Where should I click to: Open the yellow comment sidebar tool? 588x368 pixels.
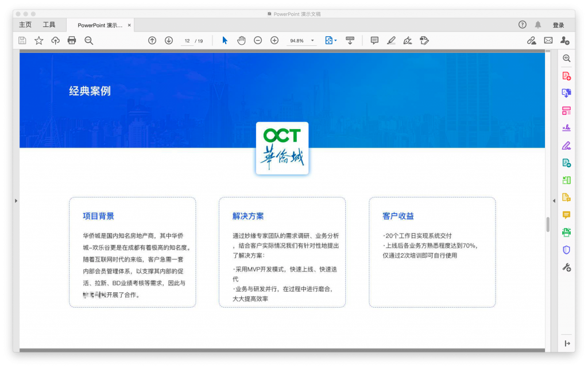[x=567, y=215]
